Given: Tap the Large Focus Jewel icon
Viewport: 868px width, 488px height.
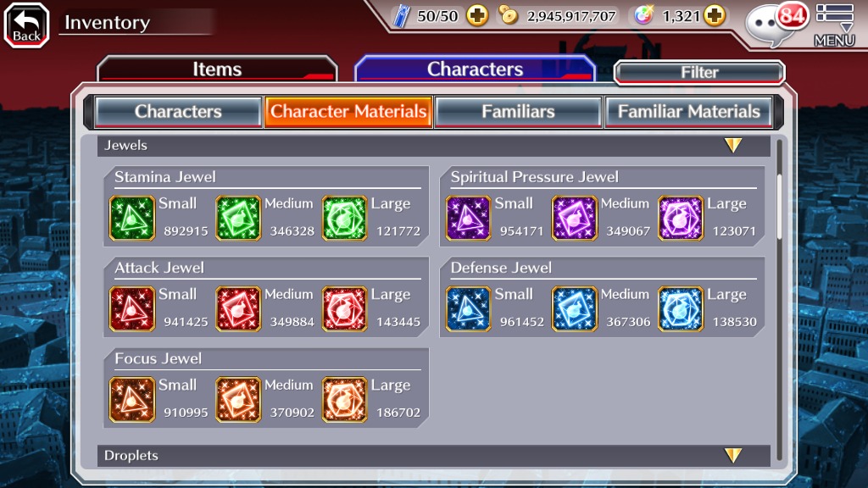Looking at the screenshot, I should (344, 400).
